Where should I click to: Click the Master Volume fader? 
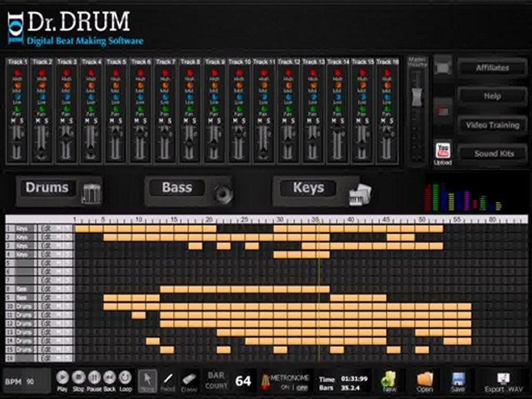417,96
